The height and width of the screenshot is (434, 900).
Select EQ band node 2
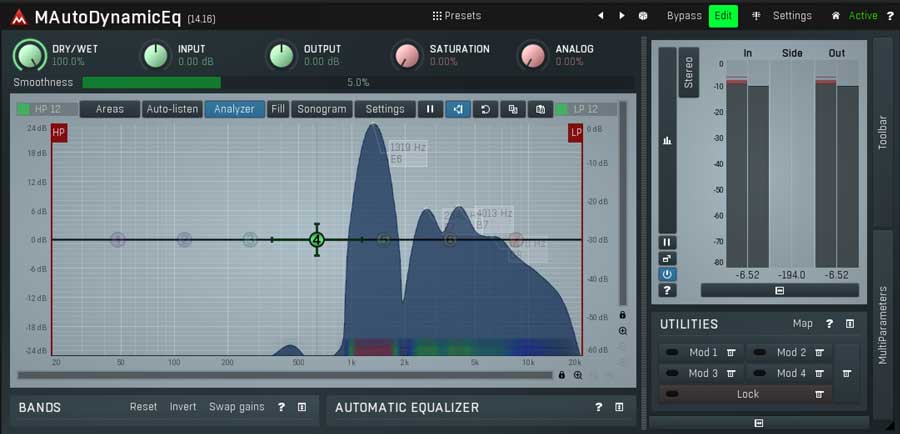(x=184, y=240)
